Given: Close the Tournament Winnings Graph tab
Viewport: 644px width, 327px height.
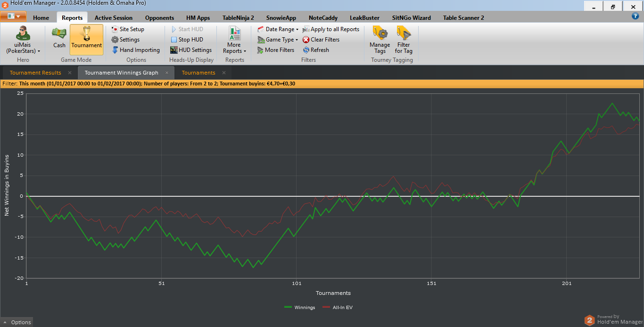Looking at the screenshot, I should point(167,73).
